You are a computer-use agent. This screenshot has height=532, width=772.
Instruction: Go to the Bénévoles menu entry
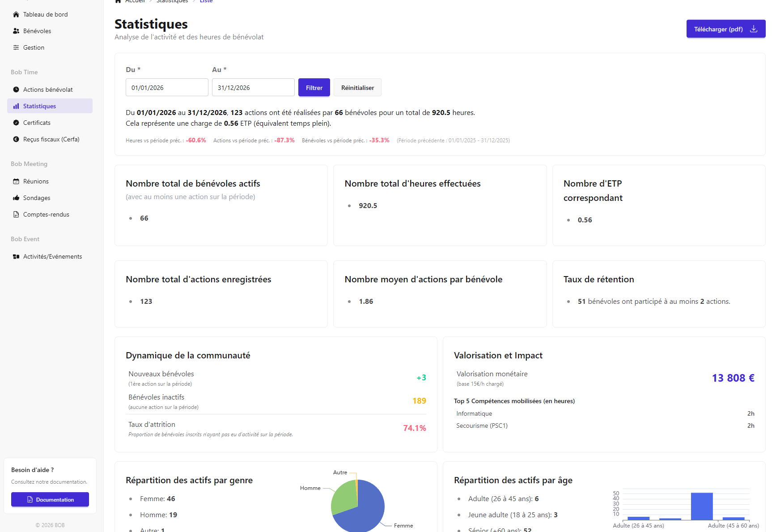click(x=50, y=31)
